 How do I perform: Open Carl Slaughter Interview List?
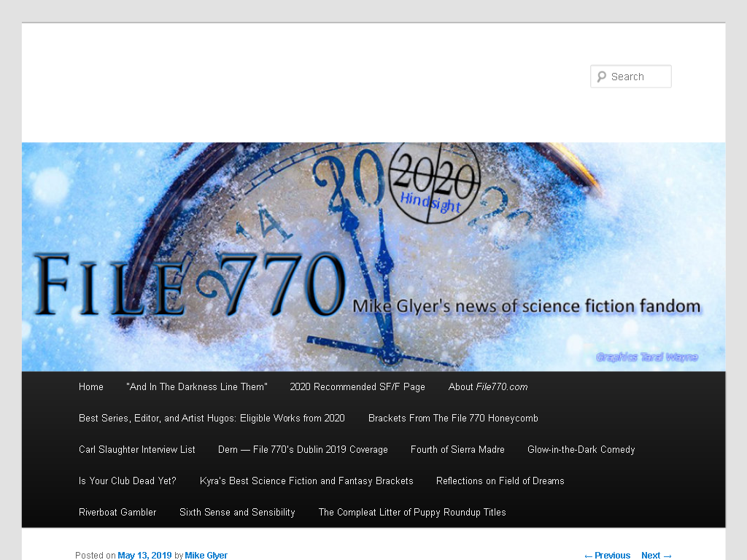pos(136,450)
